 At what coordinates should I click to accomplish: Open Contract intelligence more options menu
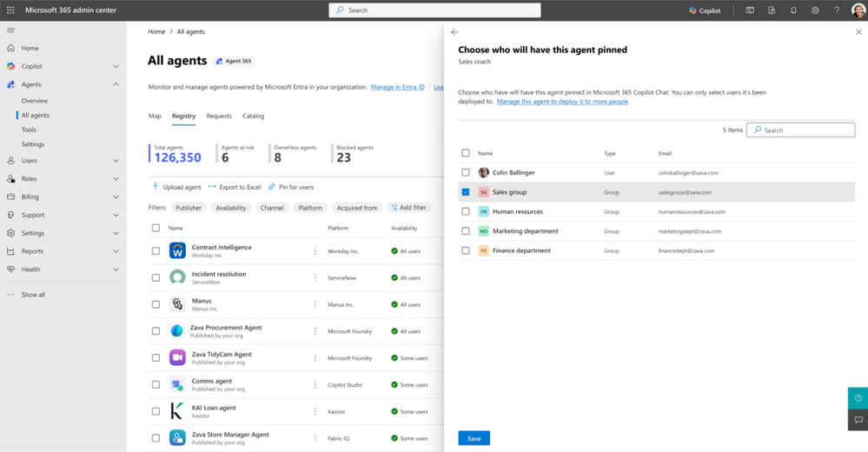(x=315, y=251)
